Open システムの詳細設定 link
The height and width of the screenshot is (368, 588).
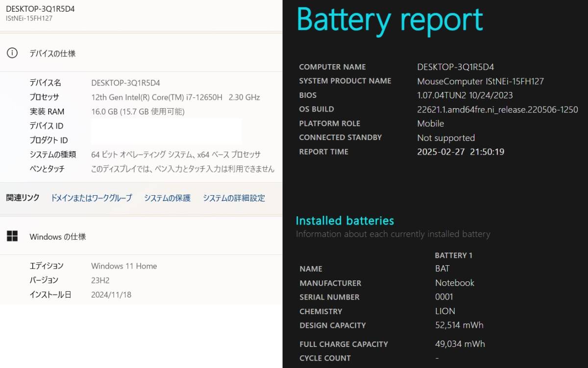[234, 198]
